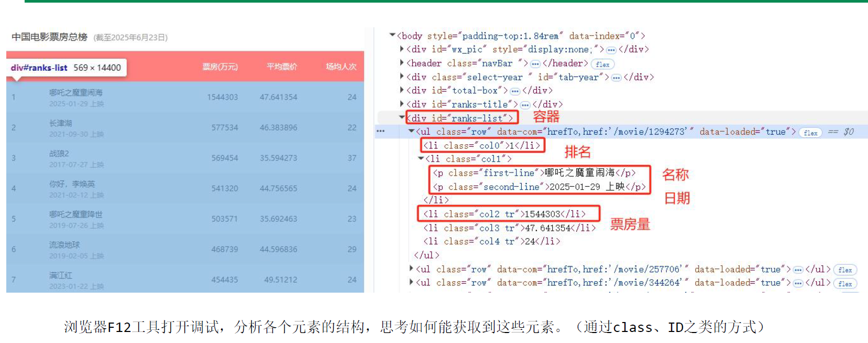Open the 哪吒之魔童降世 movie row
The height and width of the screenshot is (343, 868).
[185, 219]
